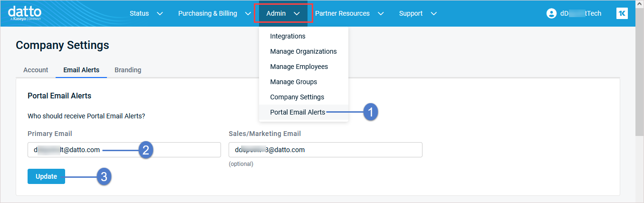Viewport: 644px width, 203px height.
Task: Collapse the Admin menu chevron
Action: pyautogui.click(x=297, y=13)
